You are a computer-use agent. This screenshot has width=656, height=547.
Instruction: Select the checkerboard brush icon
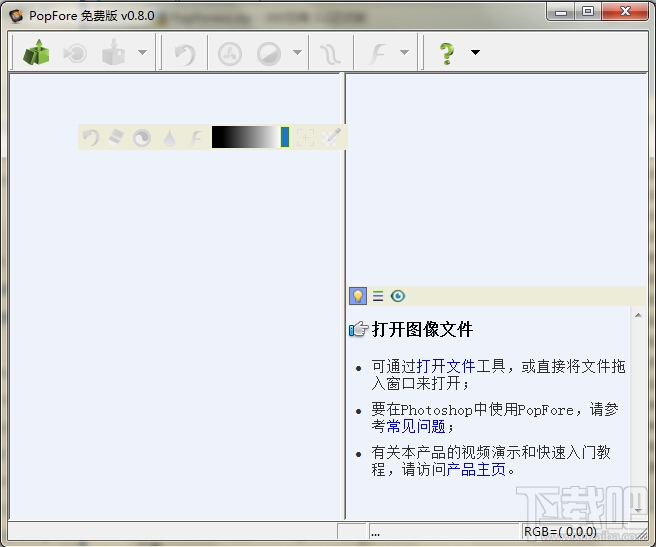[x=331, y=137]
